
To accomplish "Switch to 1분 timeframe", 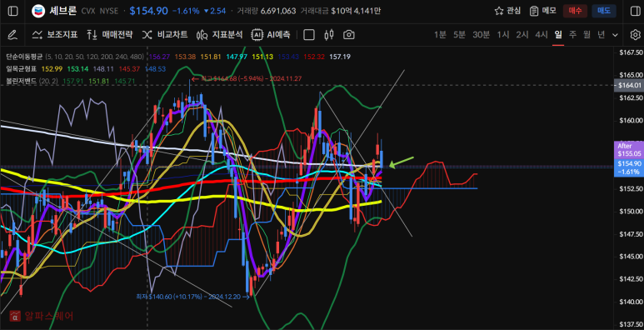I will 440,35.
